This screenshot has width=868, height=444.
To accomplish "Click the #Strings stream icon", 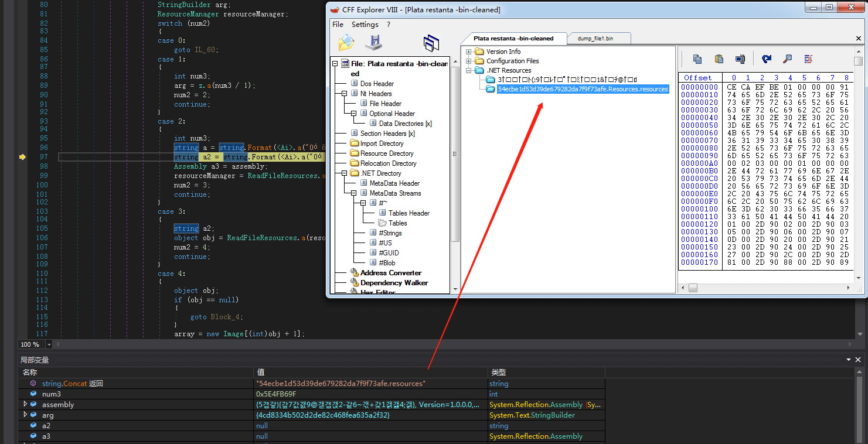I will click(373, 233).
